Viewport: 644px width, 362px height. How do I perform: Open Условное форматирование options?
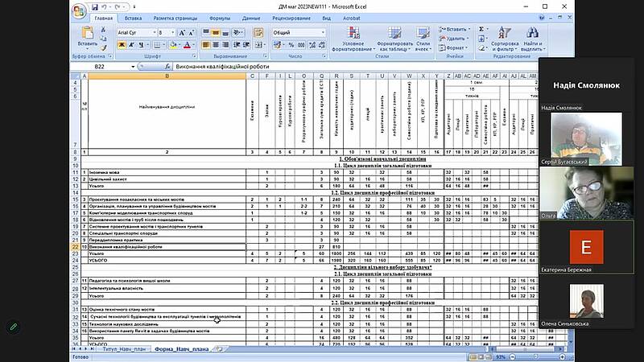(353, 39)
